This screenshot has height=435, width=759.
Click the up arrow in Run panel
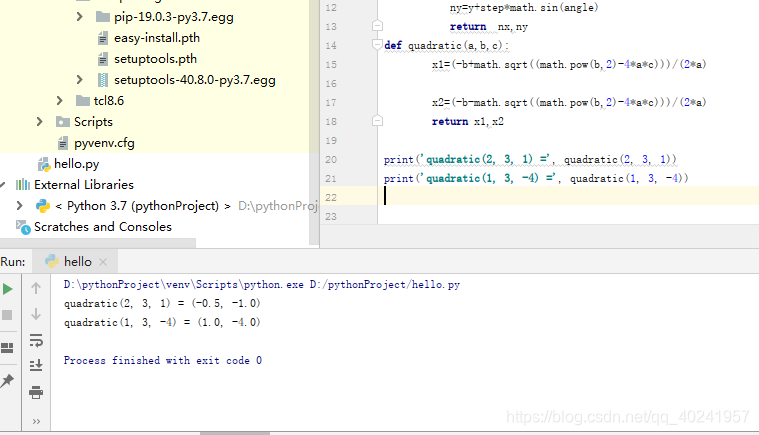coord(36,288)
